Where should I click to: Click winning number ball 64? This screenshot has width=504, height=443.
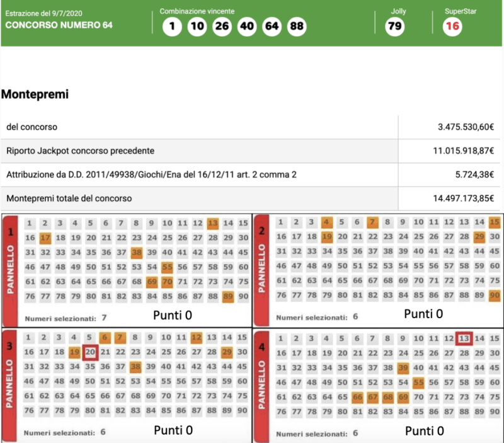pos(272,27)
